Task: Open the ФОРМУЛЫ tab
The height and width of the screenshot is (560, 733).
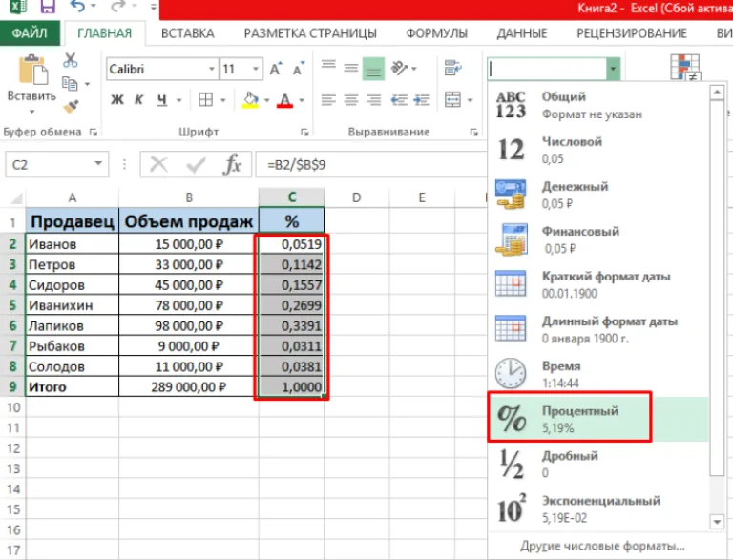Action: coord(436,33)
